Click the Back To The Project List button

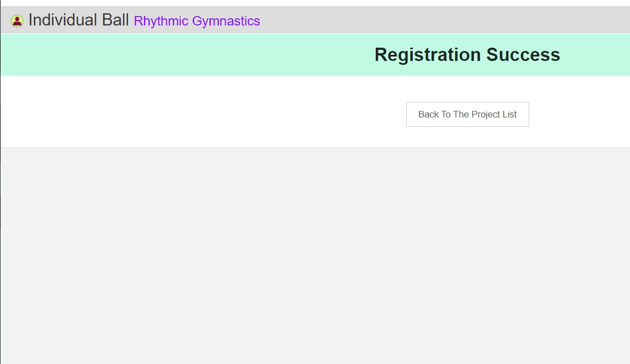pos(467,114)
